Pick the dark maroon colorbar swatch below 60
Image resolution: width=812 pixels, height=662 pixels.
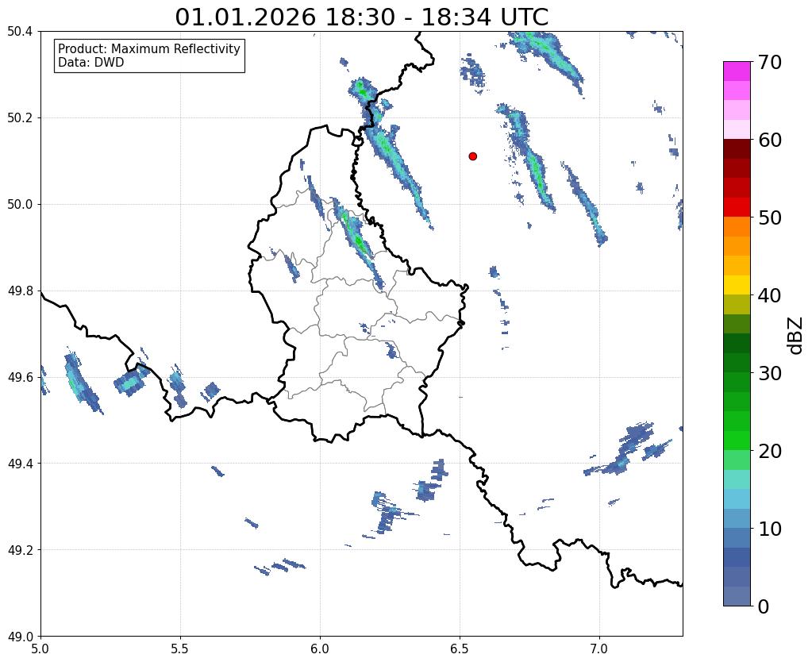[x=737, y=149]
